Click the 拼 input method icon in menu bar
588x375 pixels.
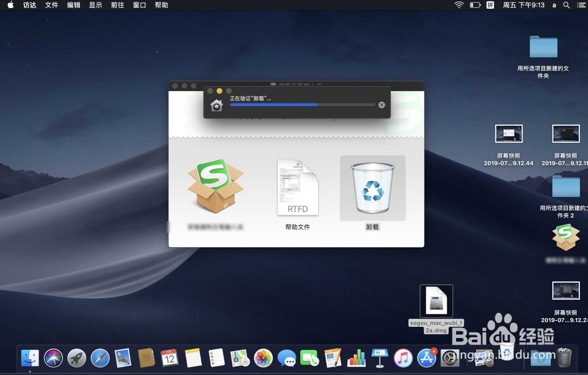click(490, 5)
